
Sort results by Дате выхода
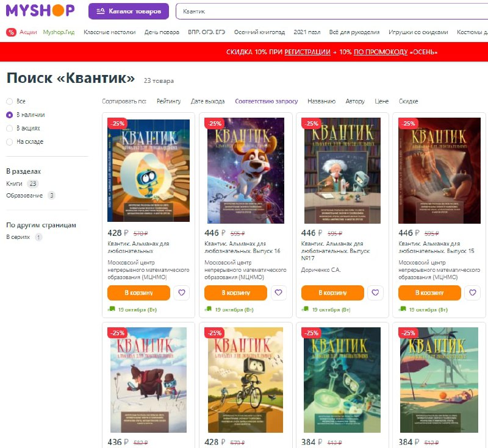coord(207,101)
